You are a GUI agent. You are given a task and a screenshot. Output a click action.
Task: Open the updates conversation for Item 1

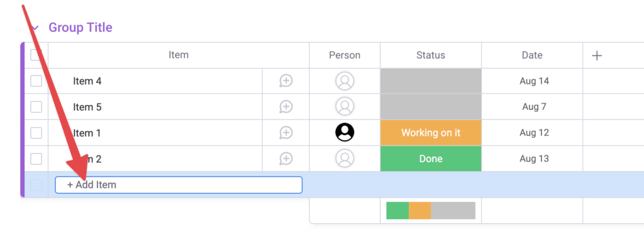coord(286,133)
